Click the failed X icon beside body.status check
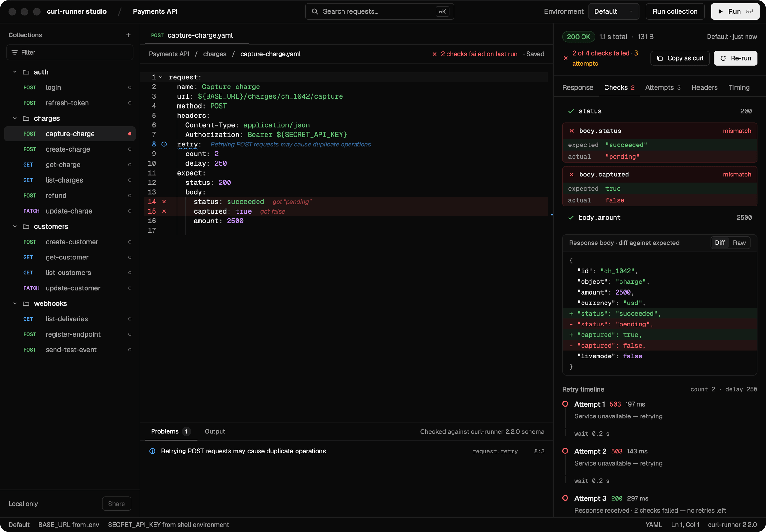 (x=571, y=131)
